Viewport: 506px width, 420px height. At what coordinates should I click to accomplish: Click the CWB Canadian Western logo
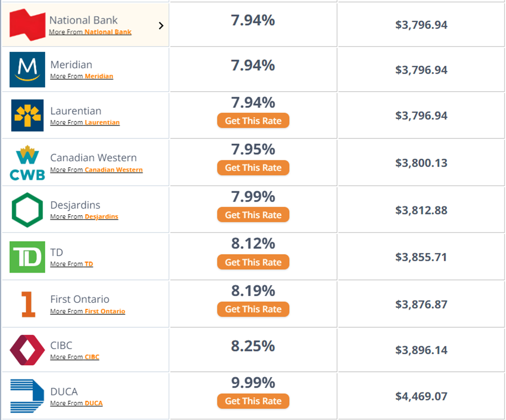pyautogui.click(x=28, y=163)
